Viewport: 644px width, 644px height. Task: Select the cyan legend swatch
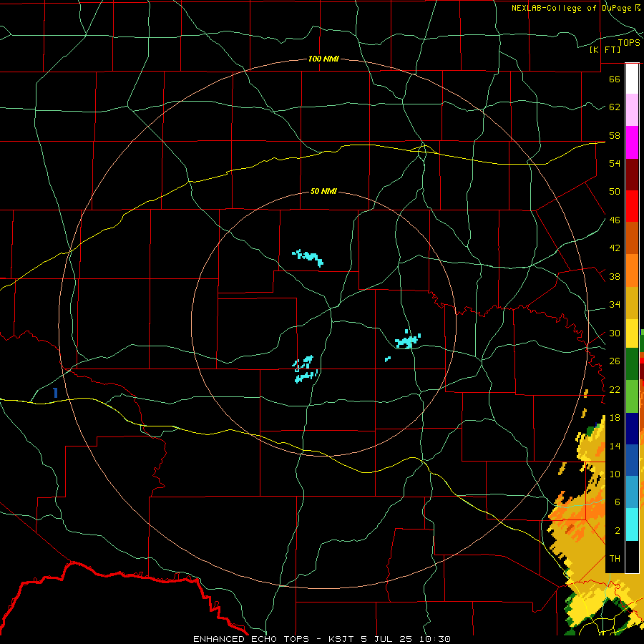632,525
